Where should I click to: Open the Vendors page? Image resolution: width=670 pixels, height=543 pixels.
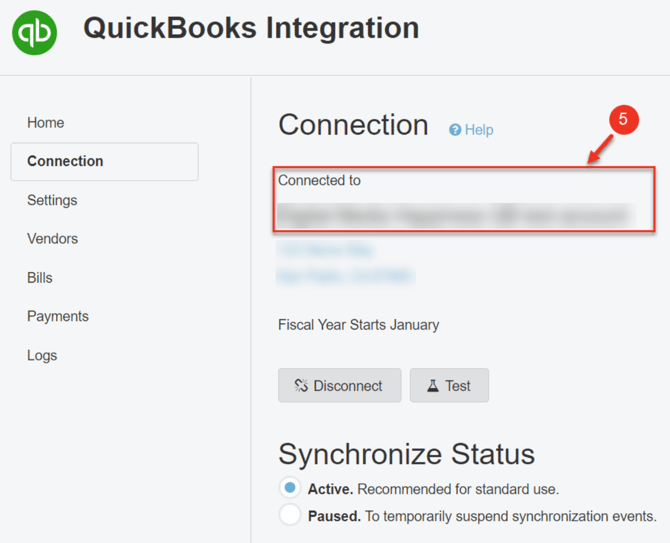point(52,239)
